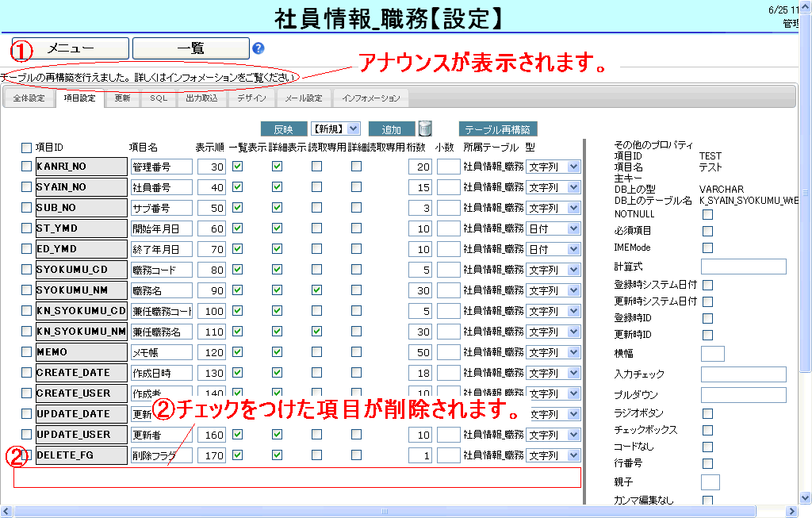The width and height of the screenshot is (812, 518).
Task: Click the 一覧 button
Action: [x=190, y=48]
